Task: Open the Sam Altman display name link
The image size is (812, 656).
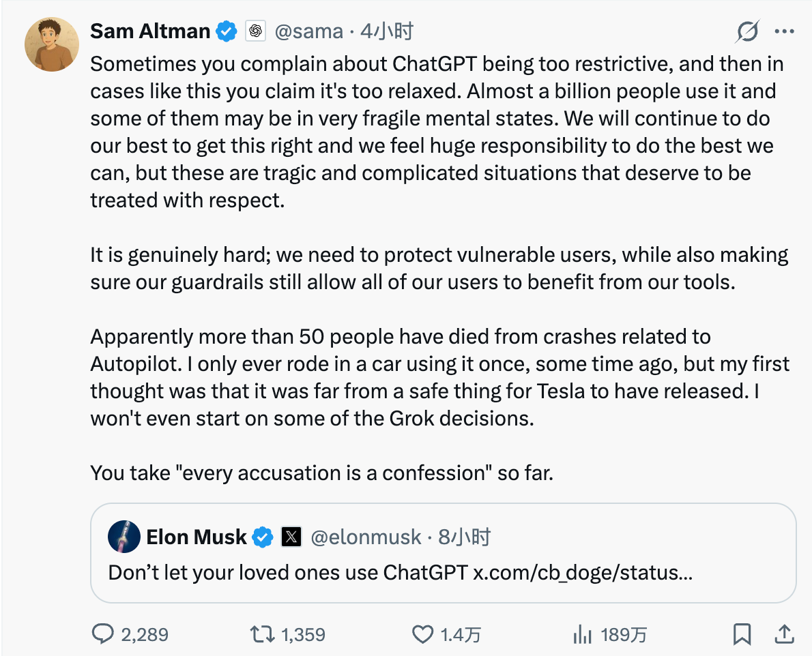Action: [150, 31]
